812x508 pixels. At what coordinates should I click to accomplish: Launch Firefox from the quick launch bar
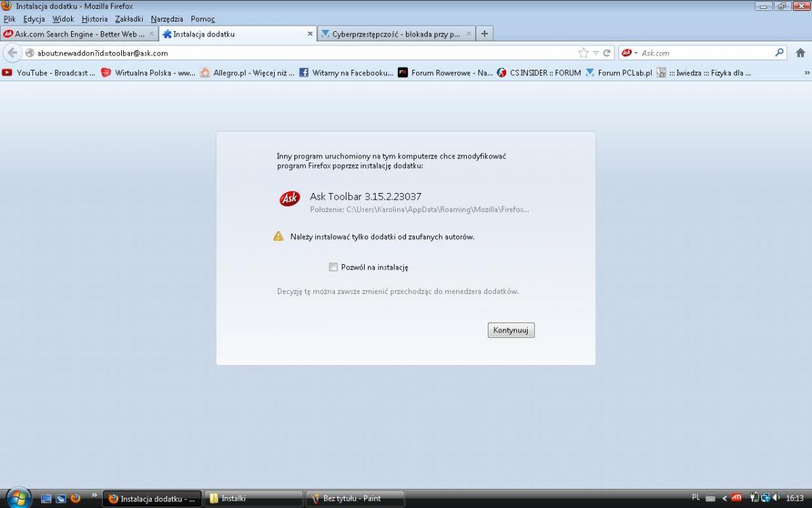point(75,498)
